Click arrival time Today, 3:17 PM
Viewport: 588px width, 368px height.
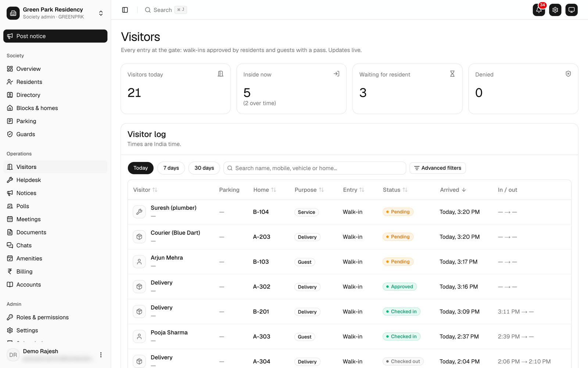pos(458,262)
